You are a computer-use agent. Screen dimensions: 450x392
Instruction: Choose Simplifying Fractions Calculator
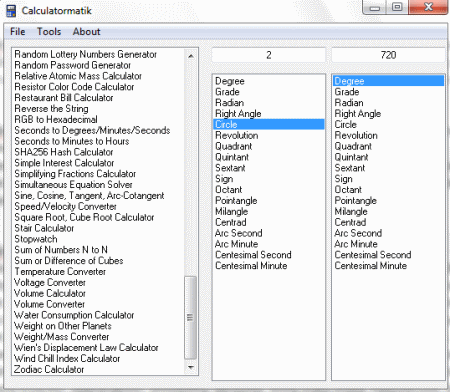click(x=75, y=174)
